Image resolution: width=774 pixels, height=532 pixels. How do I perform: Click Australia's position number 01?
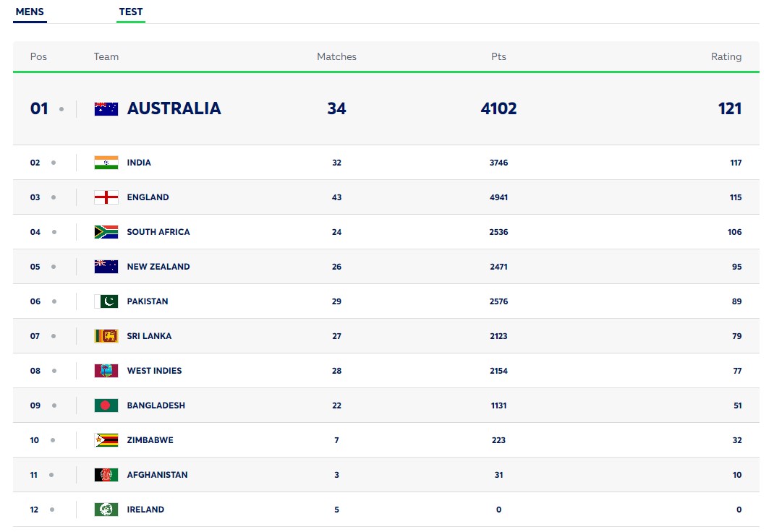39,108
